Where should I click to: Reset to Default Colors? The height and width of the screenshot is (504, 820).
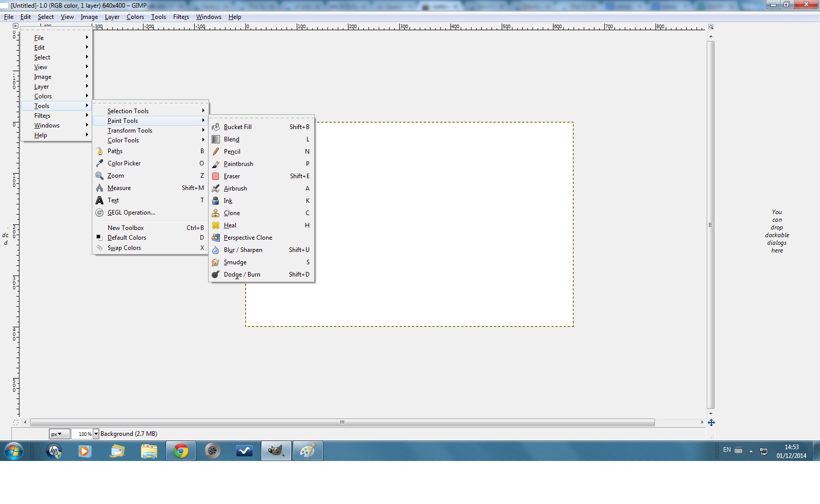(150, 238)
